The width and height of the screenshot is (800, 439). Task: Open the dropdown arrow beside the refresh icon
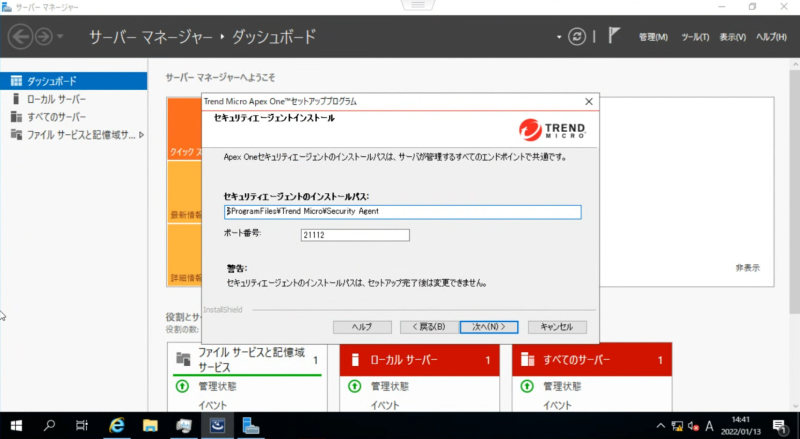click(x=559, y=37)
